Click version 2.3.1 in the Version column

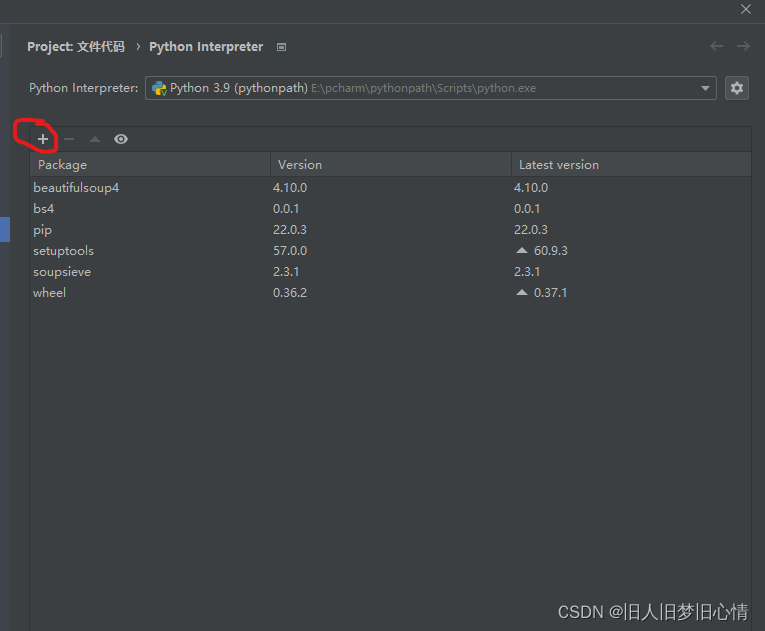click(x=286, y=272)
